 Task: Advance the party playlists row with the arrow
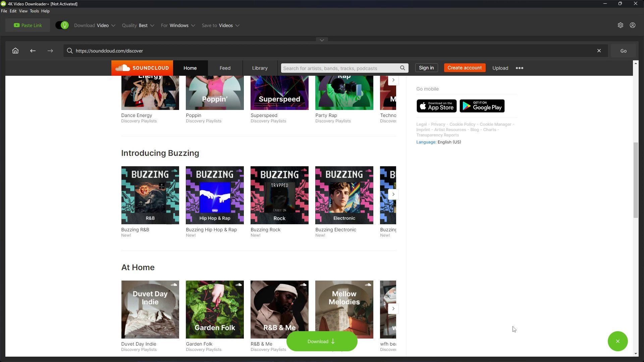[393, 80]
